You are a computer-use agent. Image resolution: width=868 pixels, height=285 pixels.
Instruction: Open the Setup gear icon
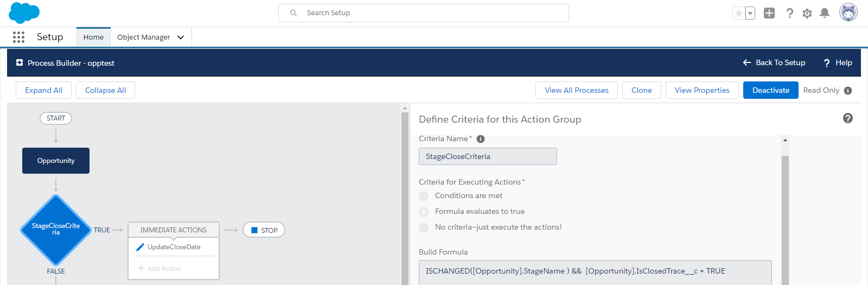807,13
